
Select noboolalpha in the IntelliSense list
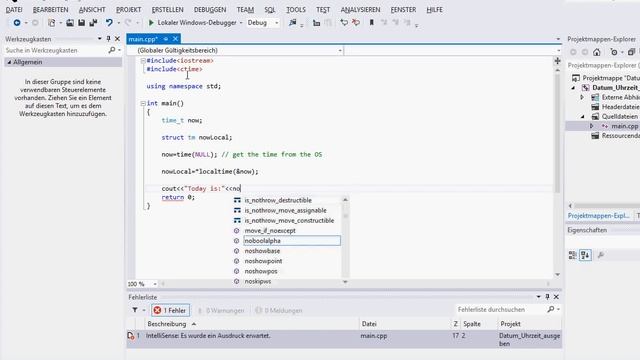click(292, 241)
